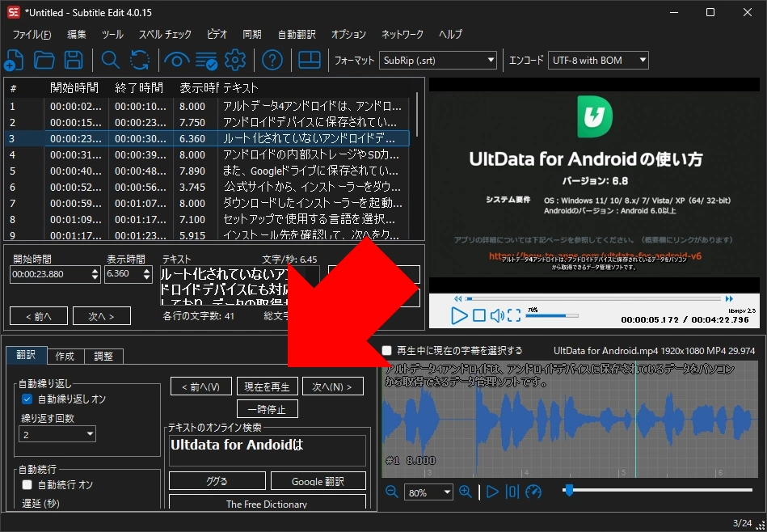The image size is (767, 532).
Task: Open the spell check list icon
Action: pyautogui.click(x=206, y=60)
